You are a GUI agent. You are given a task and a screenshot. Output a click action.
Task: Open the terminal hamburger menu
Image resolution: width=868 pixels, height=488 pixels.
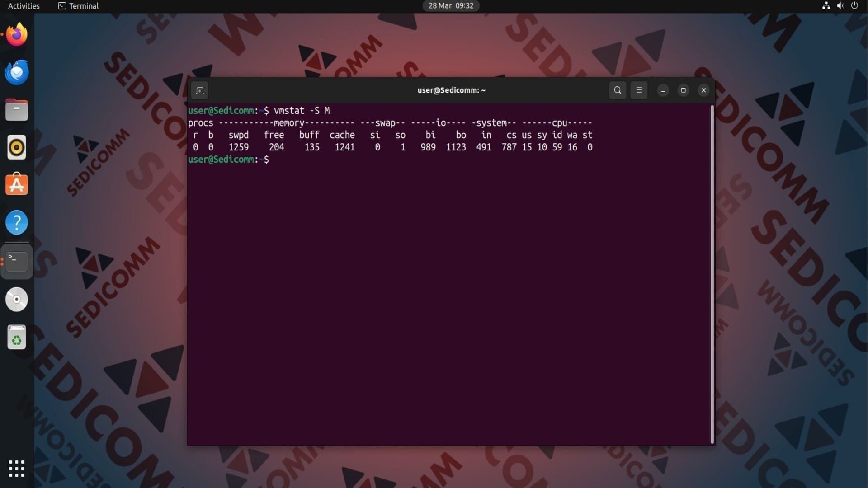coord(639,90)
